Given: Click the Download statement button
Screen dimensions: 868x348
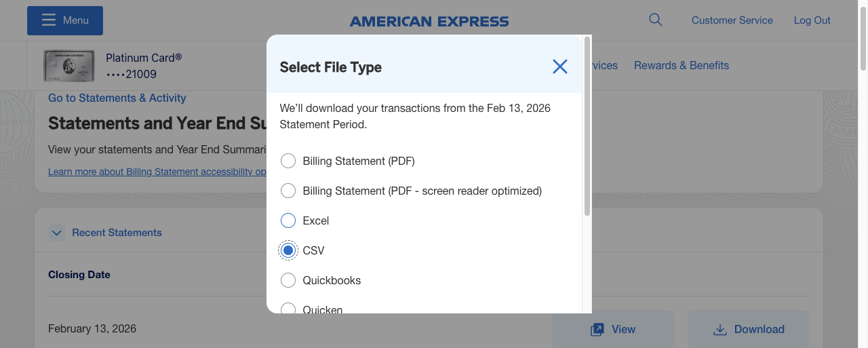Looking at the screenshot, I should 749,330.
